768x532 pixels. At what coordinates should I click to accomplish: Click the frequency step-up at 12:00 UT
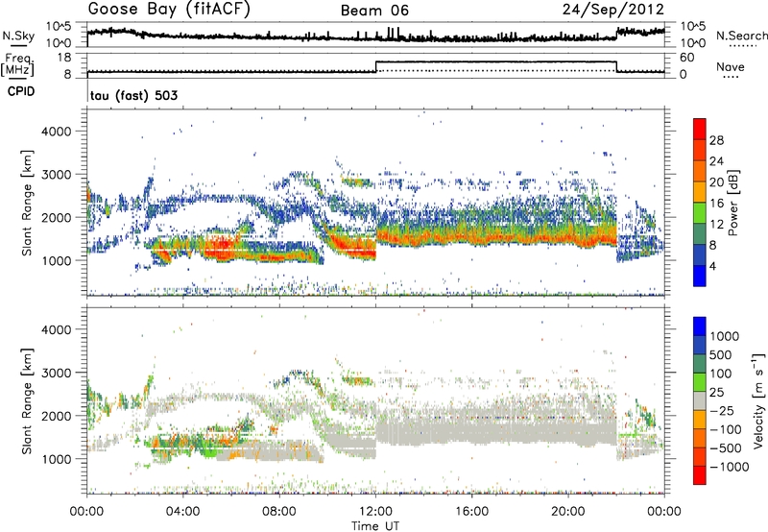click(375, 66)
